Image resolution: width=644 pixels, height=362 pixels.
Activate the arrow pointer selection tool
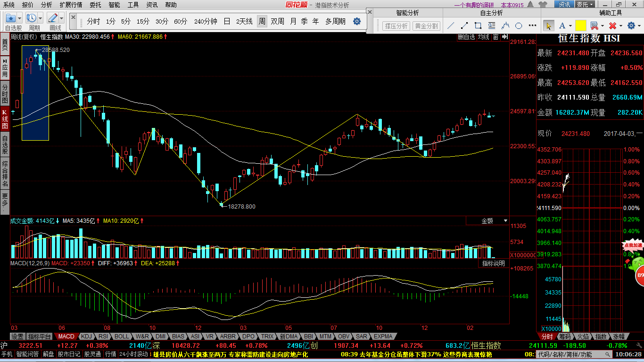click(549, 25)
